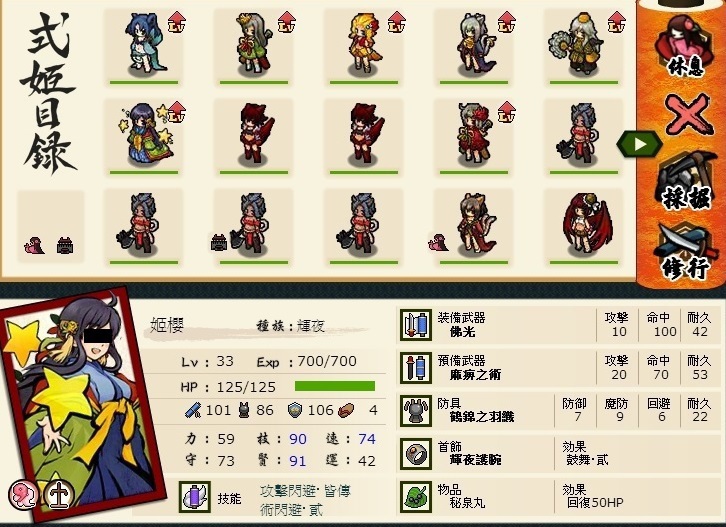Open the 防具 armor slot icon
This screenshot has height=527, width=726.
pyautogui.click(x=416, y=410)
